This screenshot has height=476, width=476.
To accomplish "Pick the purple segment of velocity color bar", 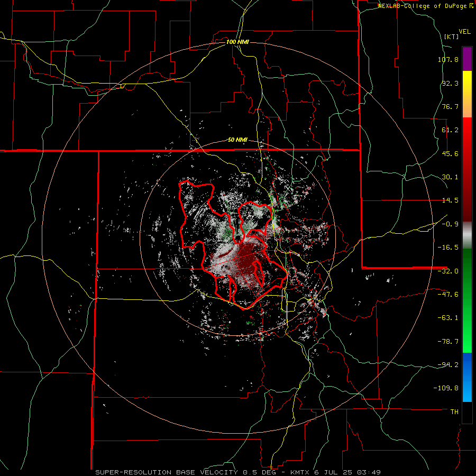I will coord(467,59).
